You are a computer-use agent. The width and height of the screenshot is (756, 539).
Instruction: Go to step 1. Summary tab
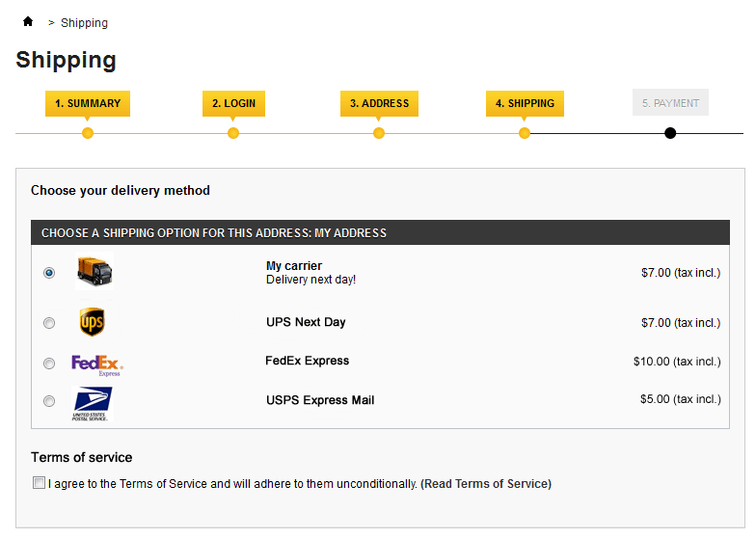pyautogui.click(x=88, y=103)
